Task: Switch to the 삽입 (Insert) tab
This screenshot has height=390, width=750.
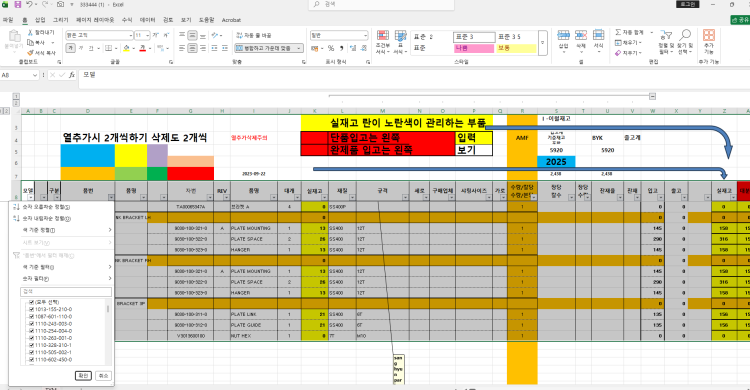Action: (40, 20)
